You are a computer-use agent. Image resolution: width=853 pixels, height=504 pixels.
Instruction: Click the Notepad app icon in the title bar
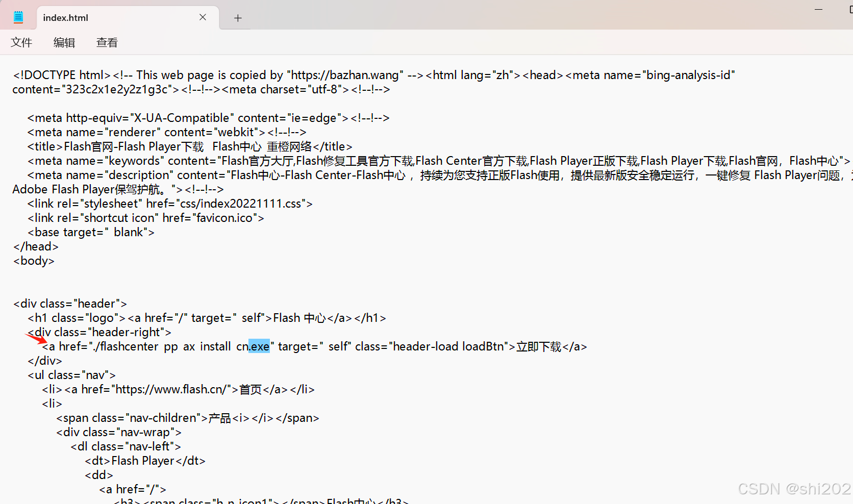(x=18, y=17)
